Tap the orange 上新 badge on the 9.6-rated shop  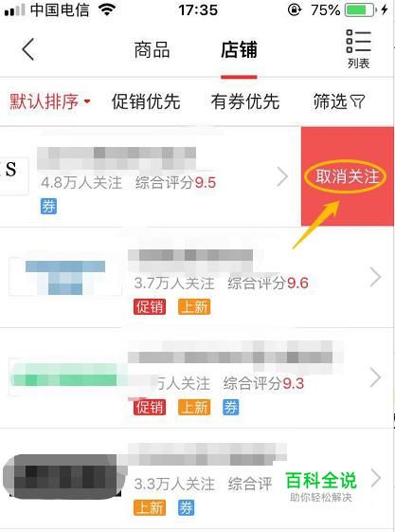[194, 307]
